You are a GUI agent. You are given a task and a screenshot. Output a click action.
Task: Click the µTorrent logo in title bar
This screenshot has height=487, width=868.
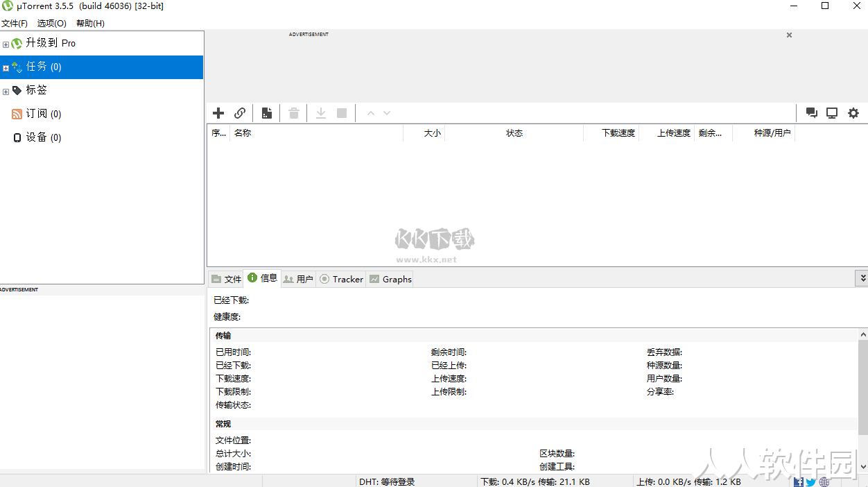[x=8, y=6]
